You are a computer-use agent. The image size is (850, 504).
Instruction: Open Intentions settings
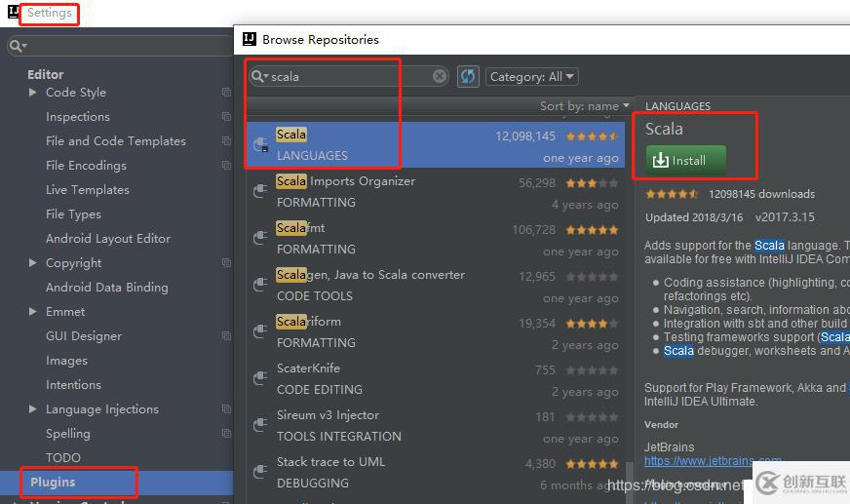[73, 385]
